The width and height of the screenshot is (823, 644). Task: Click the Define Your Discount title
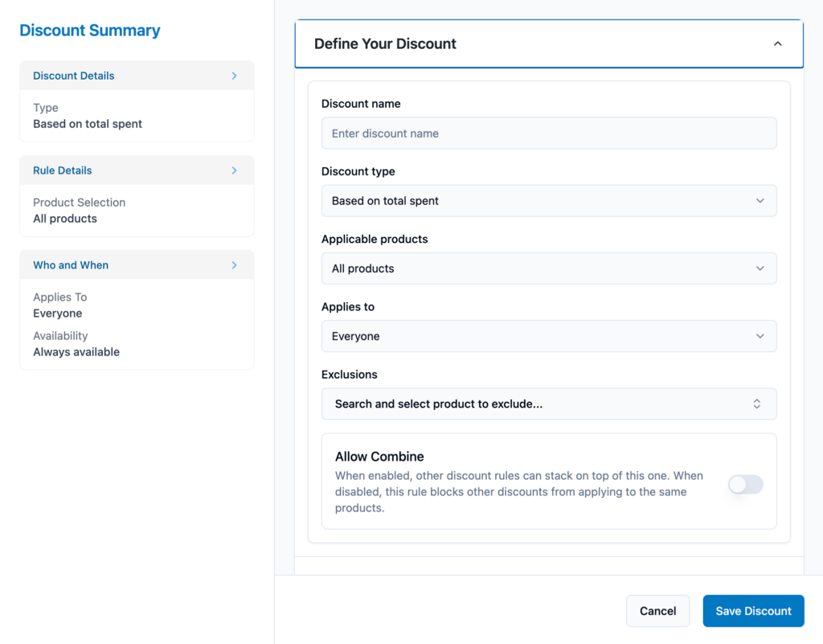click(x=385, y=43)
